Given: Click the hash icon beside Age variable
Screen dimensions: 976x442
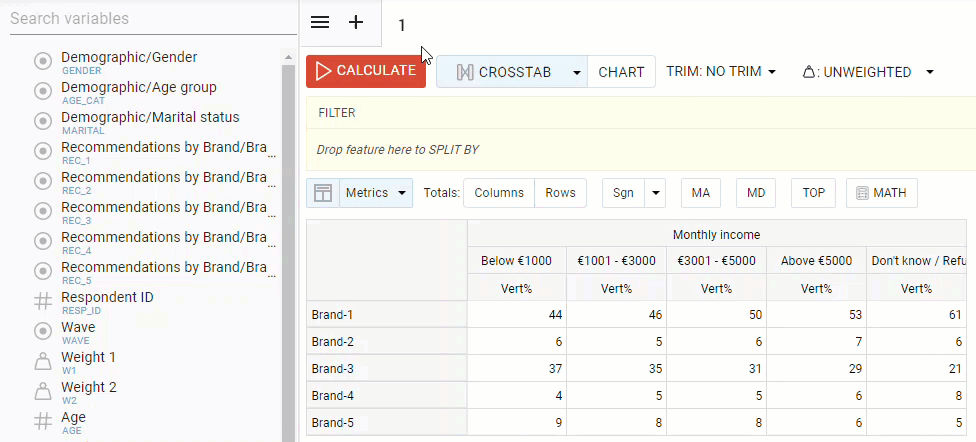Looking at the screenshot, I should (x=43, y=421).
